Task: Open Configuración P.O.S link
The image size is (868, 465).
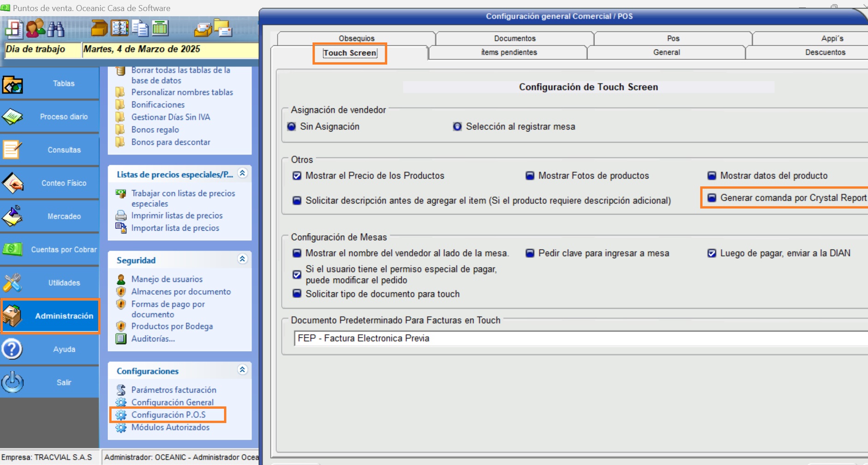Action: pos(168,415)
